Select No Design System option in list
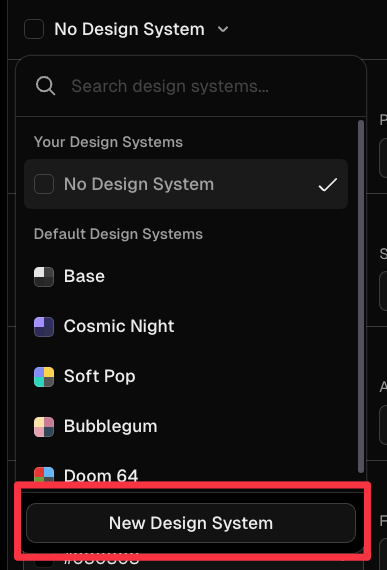Viewport: 387px width, 570px height. (x=186, y=184)
